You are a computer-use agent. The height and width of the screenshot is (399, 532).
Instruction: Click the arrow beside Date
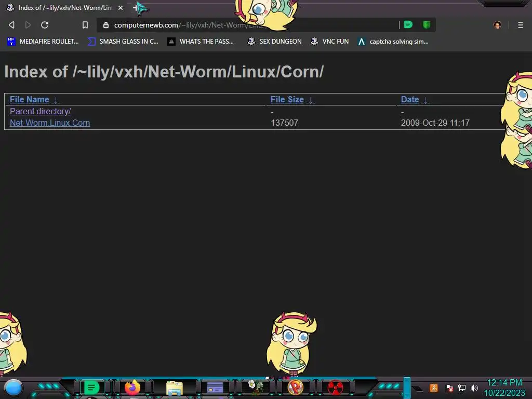point(426,100)
